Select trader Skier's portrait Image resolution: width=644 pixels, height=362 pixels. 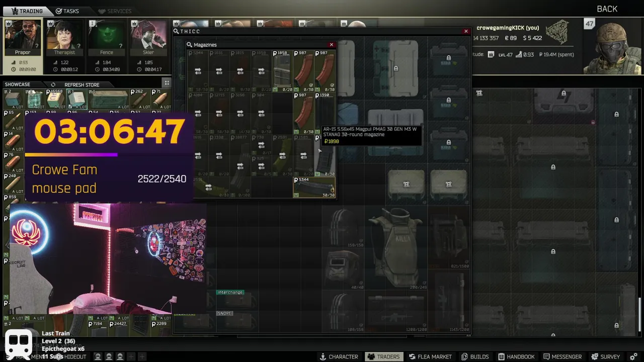point(148,38)
